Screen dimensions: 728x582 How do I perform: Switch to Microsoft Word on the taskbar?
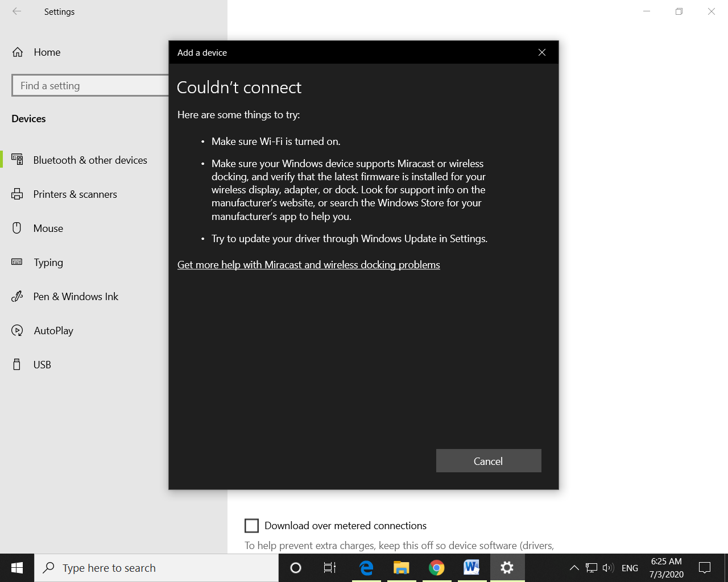click(472, 568)
